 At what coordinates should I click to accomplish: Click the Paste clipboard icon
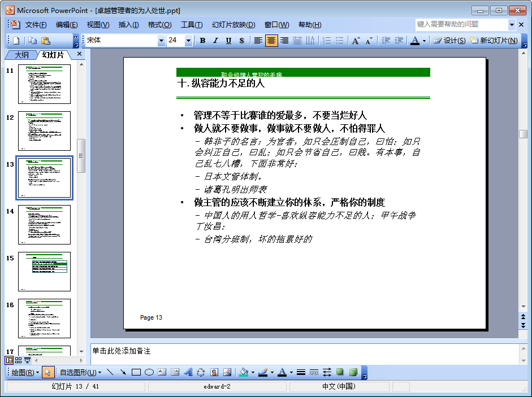[x=45, y=41]
